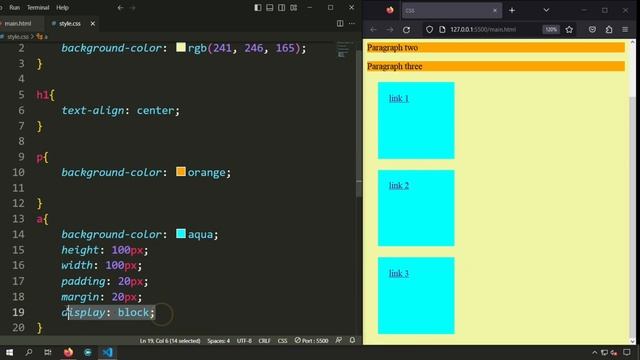Follow the 'link 2' hyperlink

pyautogui.click(x=399, y=186)
